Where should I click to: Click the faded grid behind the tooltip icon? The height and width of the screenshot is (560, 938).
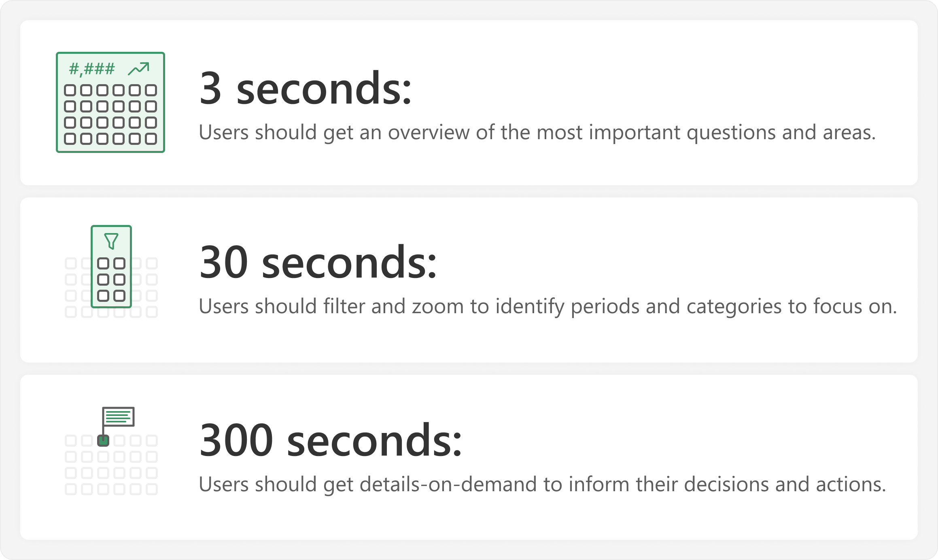[111, 465]
